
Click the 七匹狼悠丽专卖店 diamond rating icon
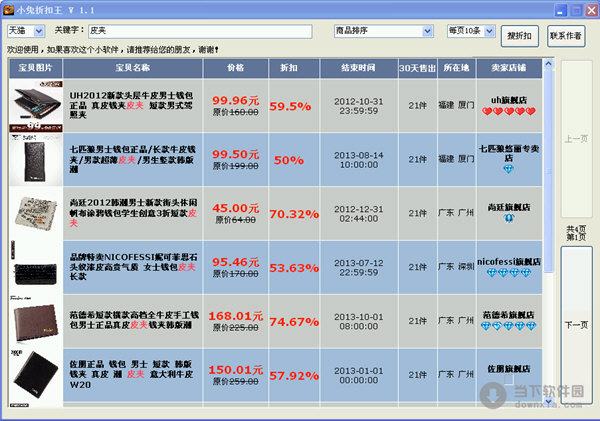pyautogui.click(x=509, y=169)
